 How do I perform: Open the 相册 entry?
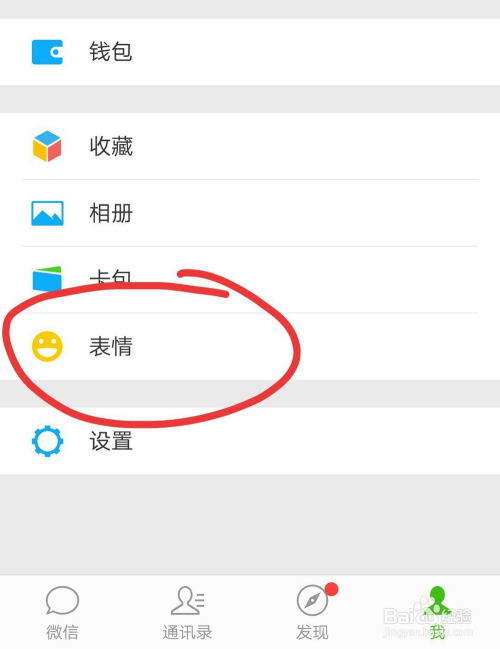click(250, 213)
